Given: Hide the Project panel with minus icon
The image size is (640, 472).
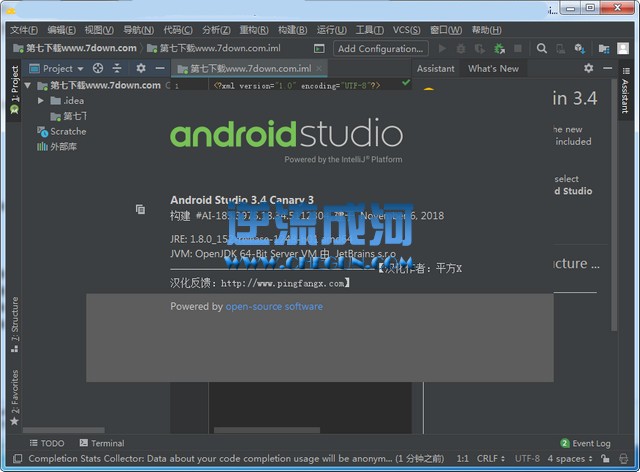Looking at the screenshot, I should click(x=160, y=68).
